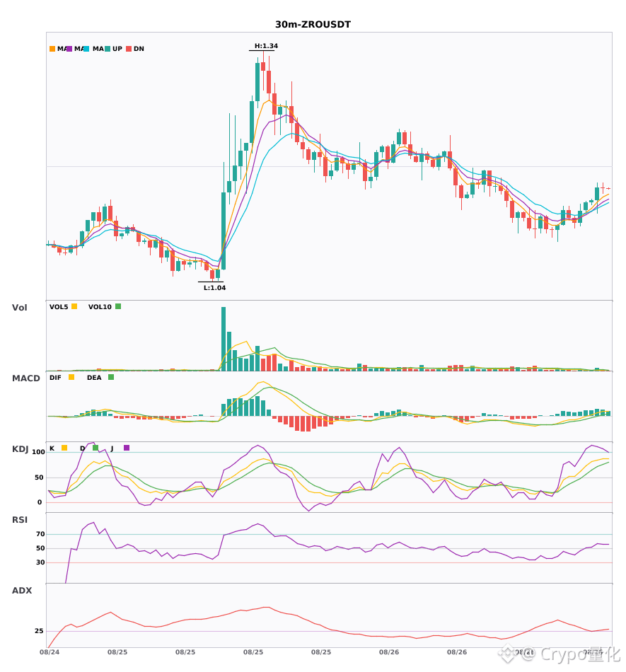Viewport: 626px width, 672px height.
Task: Click the red DN legend swatch
Action: [x=129, y=49]
